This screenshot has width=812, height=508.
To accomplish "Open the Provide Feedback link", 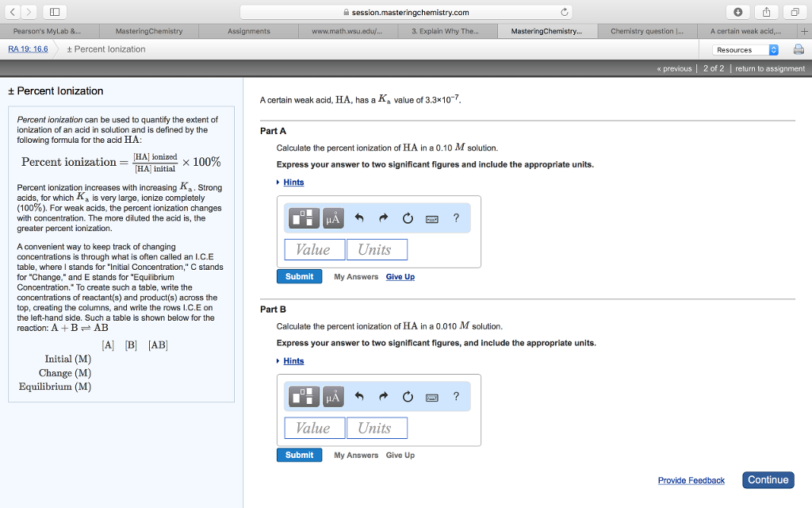I will click(x=690, y=480).
